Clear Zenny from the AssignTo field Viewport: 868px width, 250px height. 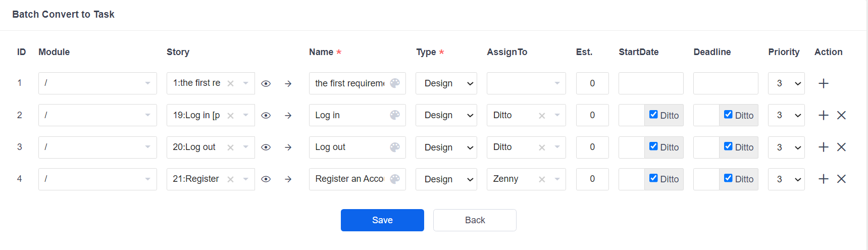[x=542, y=179]
